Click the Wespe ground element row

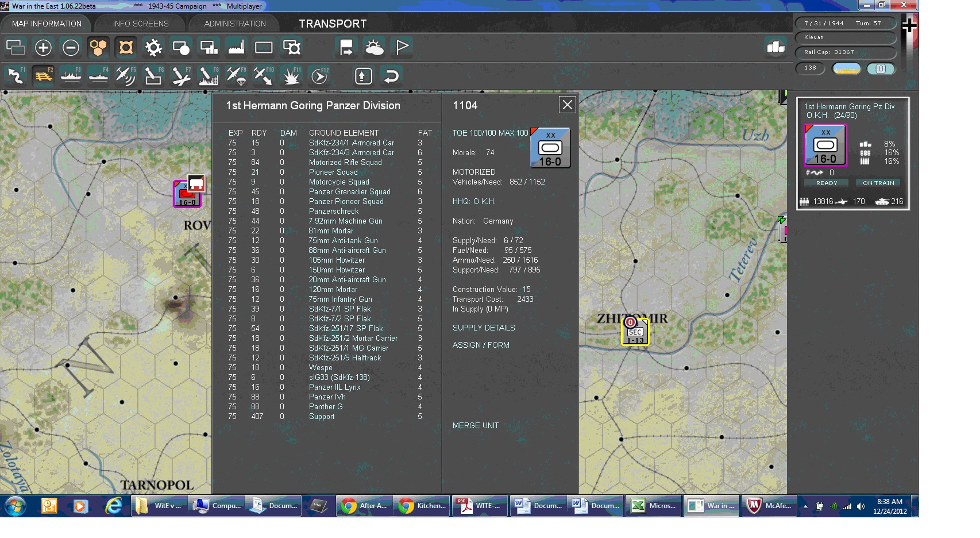coord(325,367)
